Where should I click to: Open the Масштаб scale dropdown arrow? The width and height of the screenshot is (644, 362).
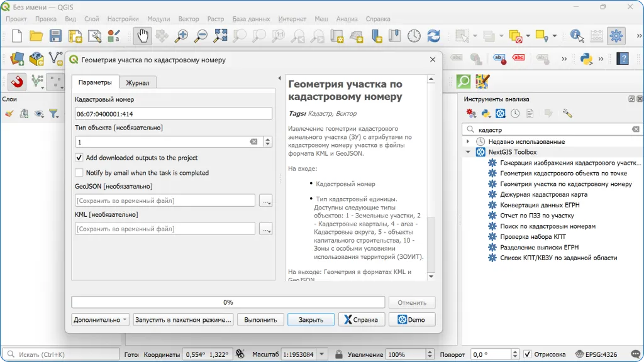click(323, 354)
